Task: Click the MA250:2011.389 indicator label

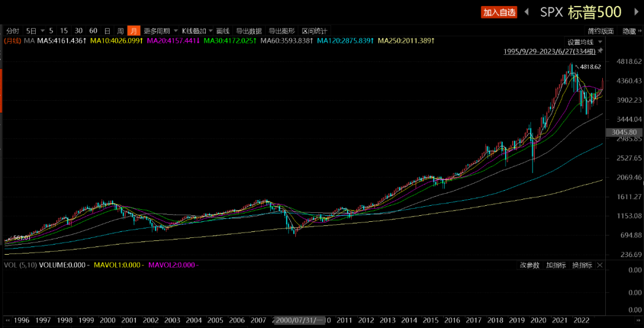Action: (x=406, y=41)
